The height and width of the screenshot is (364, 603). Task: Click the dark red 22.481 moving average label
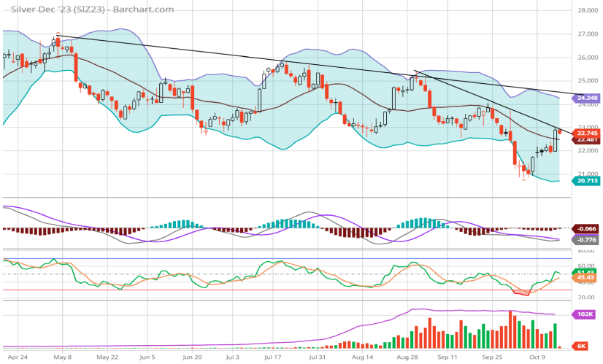click(588, 139)
